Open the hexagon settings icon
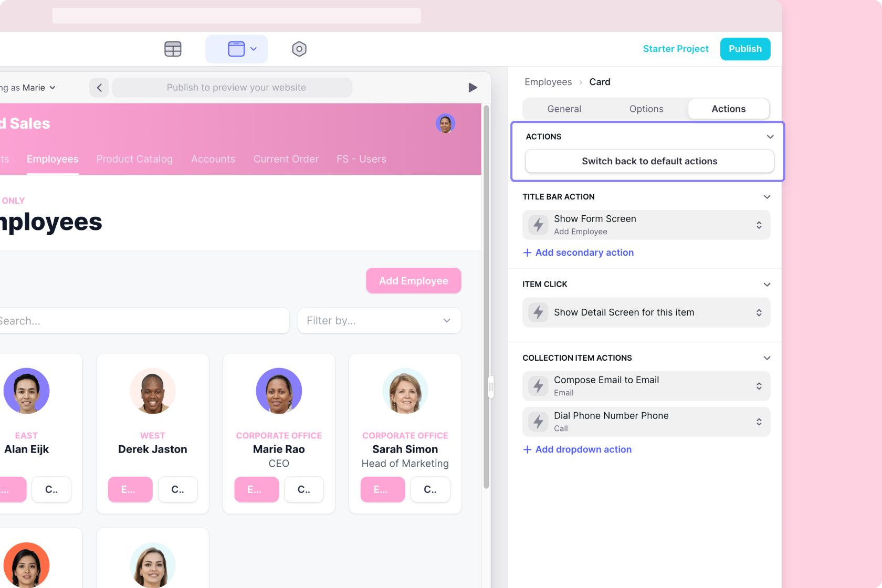The image size is (882, 588). [299, 49]
